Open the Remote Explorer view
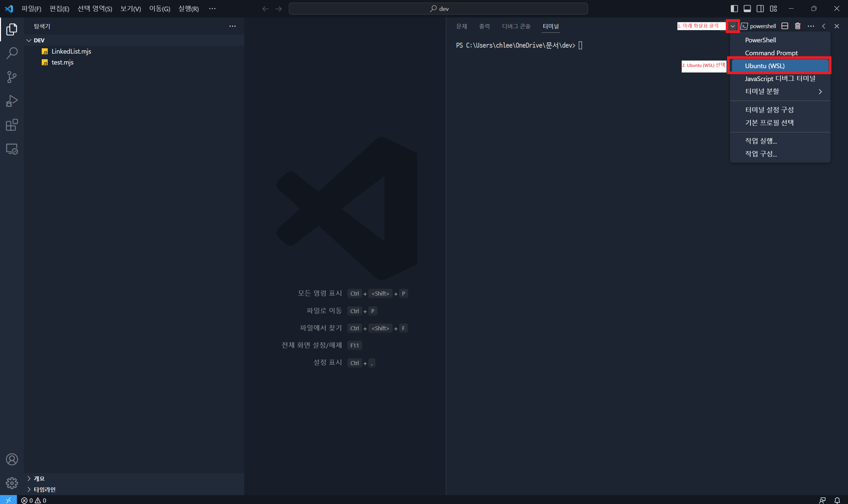The height and width of the screenshot is (504, 848). pos(12,149)
